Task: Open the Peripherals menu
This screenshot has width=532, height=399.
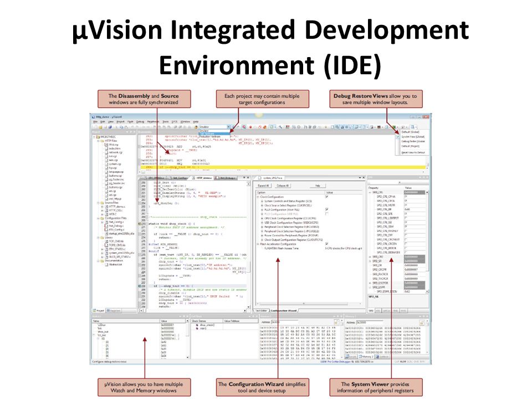Action: tap(153, 121)
